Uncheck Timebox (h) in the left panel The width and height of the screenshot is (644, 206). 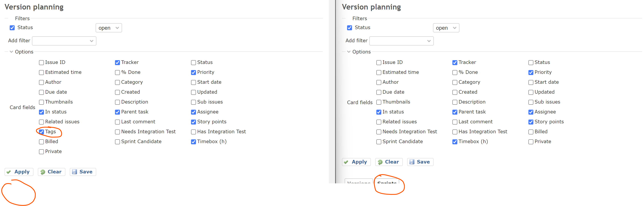point(193,142)
